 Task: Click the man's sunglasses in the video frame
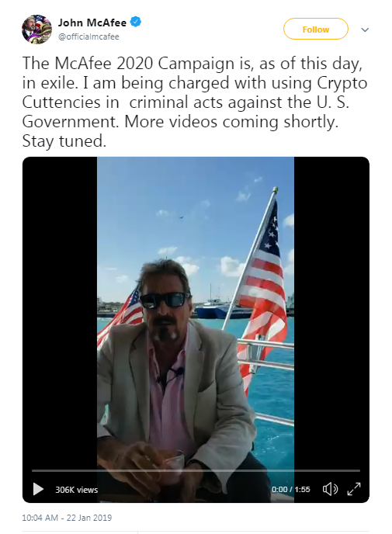click(x=165, y=300)
